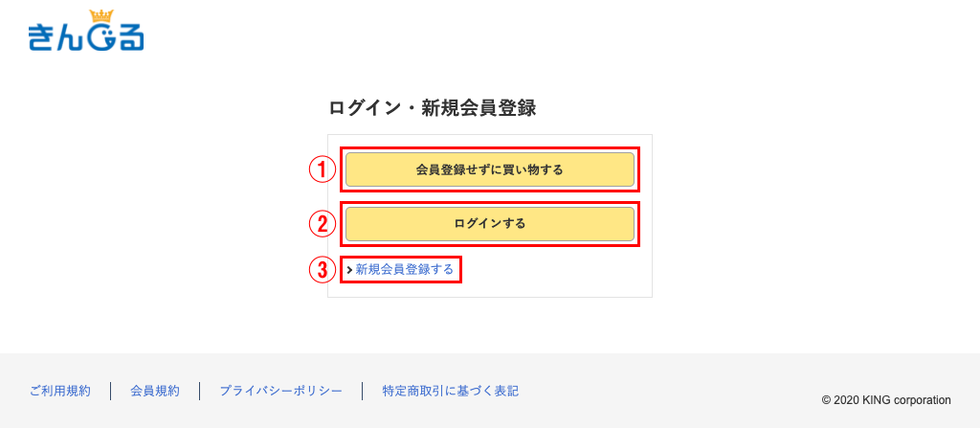Click the red circled number 1 marker
Screen dimensions: 980x428
click(323, 169)
